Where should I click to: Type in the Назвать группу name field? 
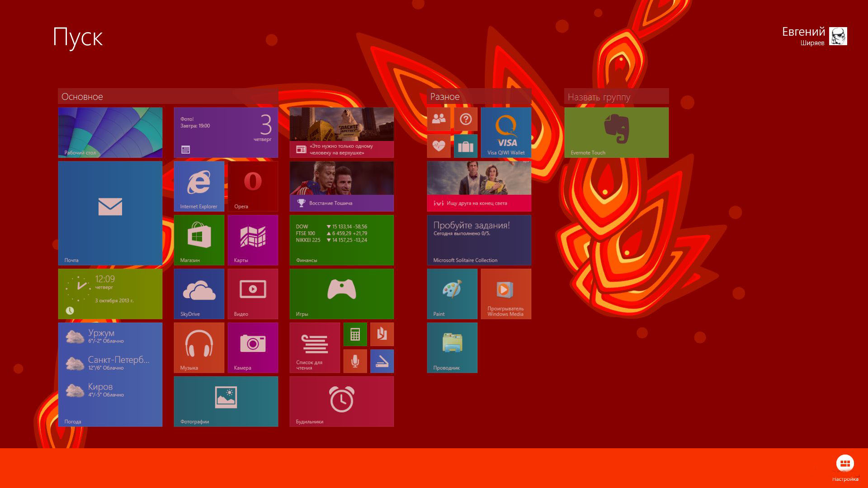[616, 97]
